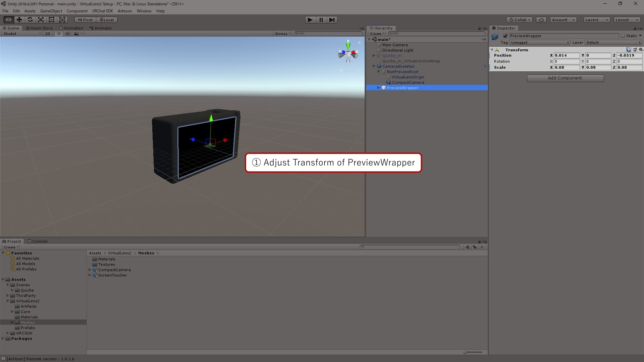Click Hierarchy Create button
Screen dimensions: 644x362
tap(377, 34)
